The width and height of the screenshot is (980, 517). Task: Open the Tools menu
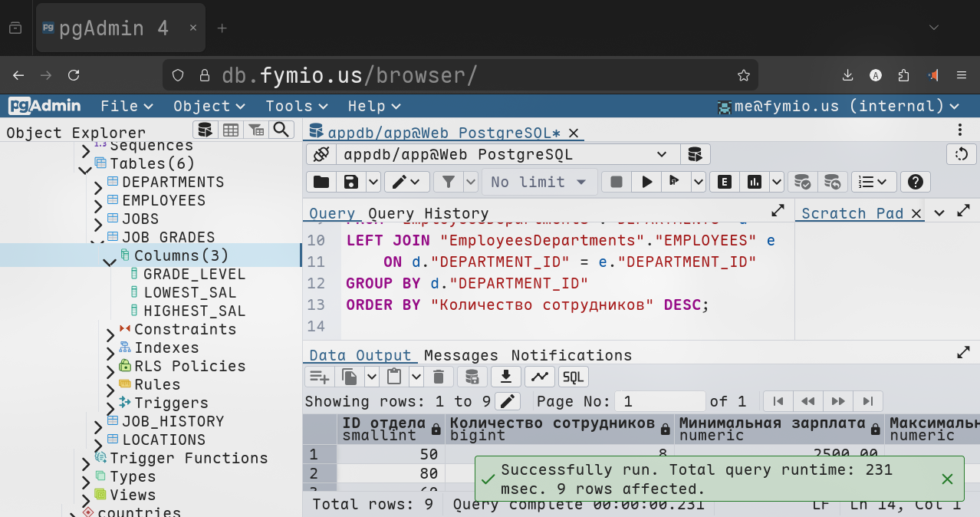point(296,106)
